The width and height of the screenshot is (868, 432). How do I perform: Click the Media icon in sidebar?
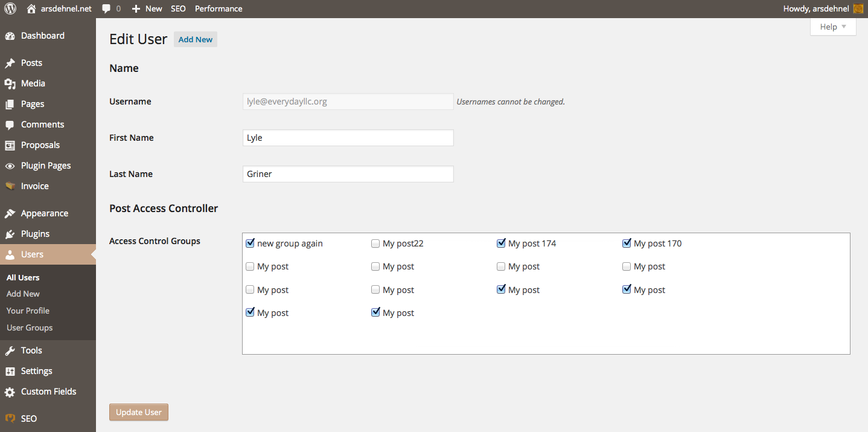coord(10,84)
